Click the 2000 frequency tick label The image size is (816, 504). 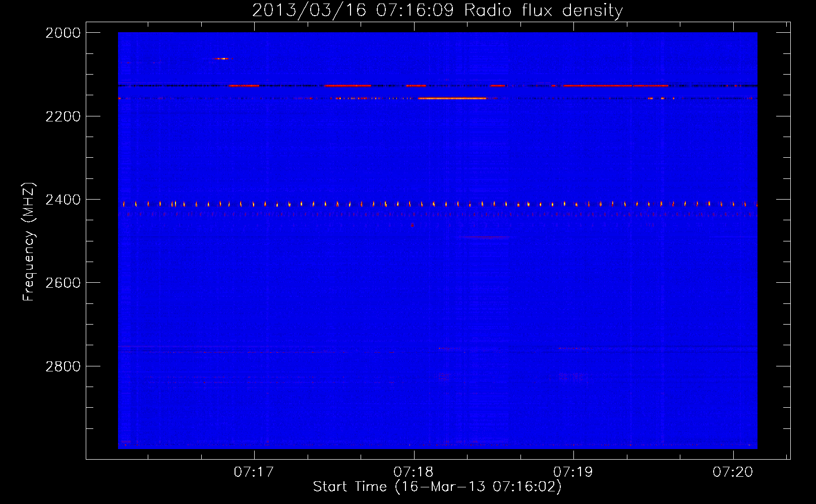(63, 33)
